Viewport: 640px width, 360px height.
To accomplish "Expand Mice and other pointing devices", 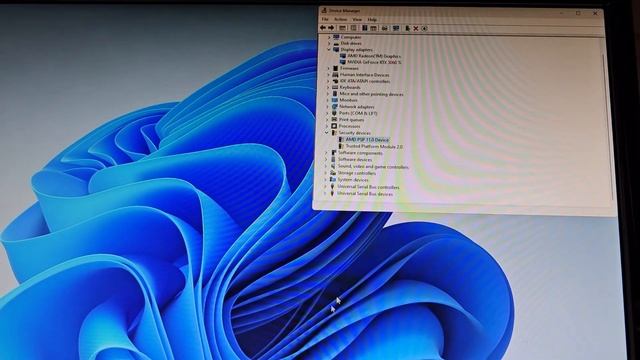I will coord(328,93).
